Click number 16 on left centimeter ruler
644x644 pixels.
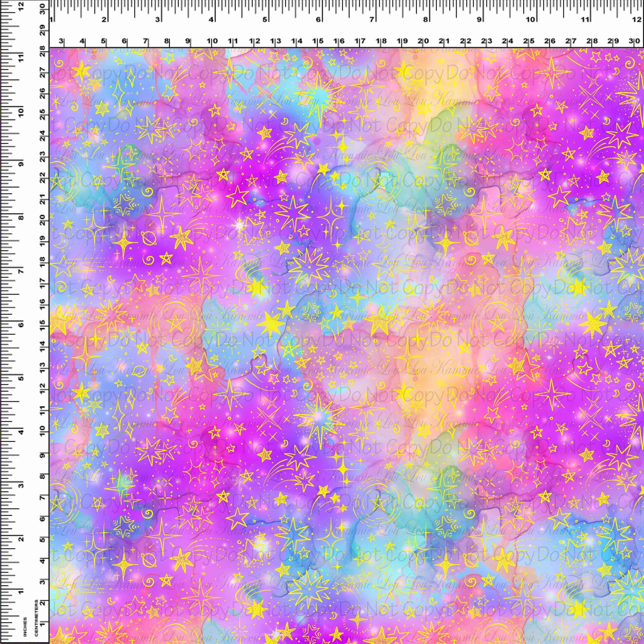click(42, 305)
